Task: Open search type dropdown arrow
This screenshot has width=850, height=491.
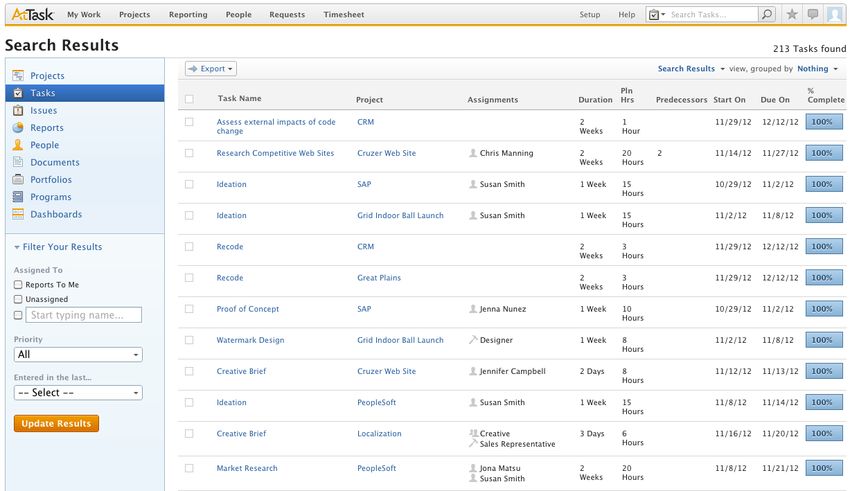Action: point(664,15)
